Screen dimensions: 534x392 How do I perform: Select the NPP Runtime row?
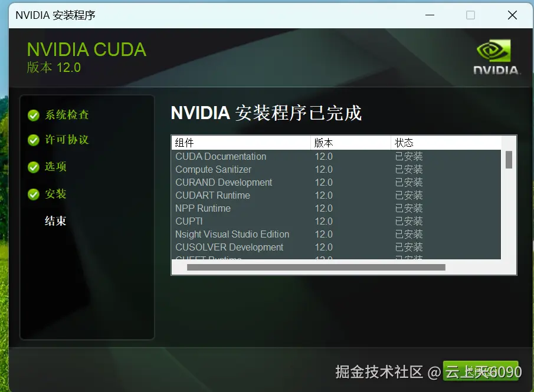point(336,208)
